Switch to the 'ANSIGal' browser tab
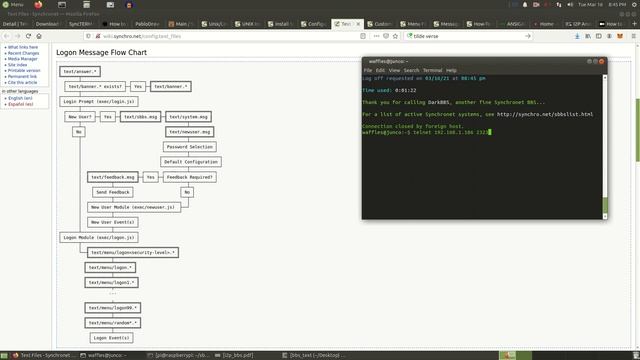This screenshot has width=640, height=360. pos(512,24)
